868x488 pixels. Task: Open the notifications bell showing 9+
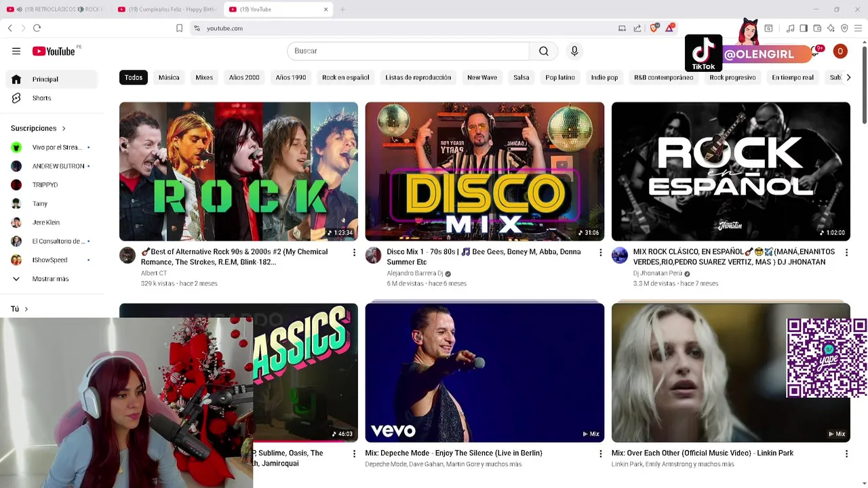(x=816, y=51)
